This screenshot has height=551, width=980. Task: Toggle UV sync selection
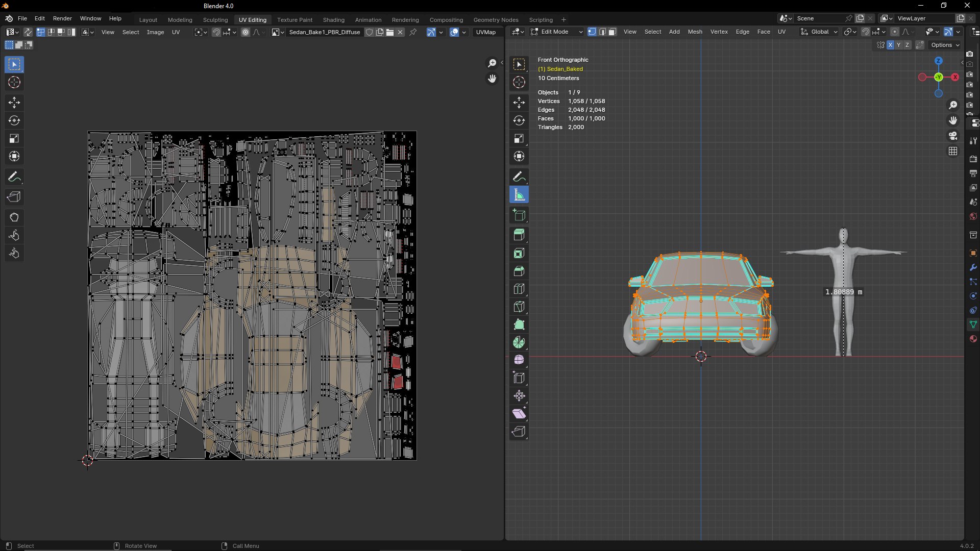(28, 32)
